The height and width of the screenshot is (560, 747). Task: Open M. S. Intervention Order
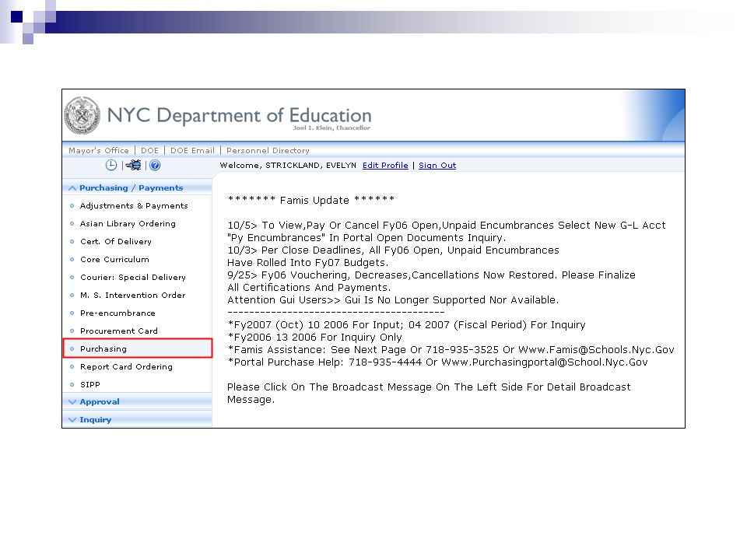(x=132, y=296)
